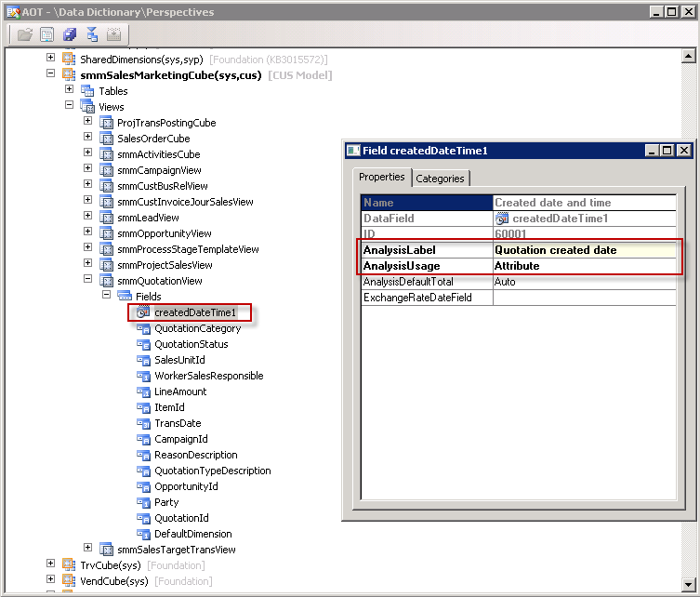The height and width of the screenshot is (597, 700).
Task: Maximize the Field createdDateTime1 window
Action: click(667, 151)
